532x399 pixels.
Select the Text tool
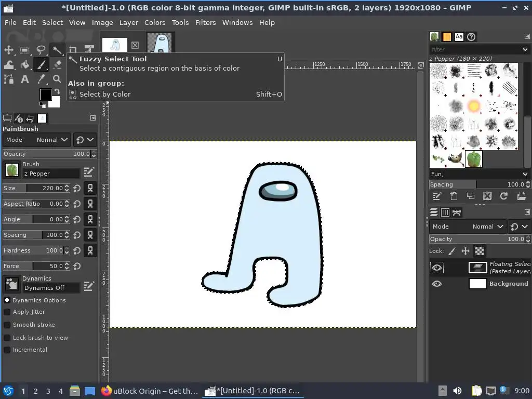coord(24,79)
